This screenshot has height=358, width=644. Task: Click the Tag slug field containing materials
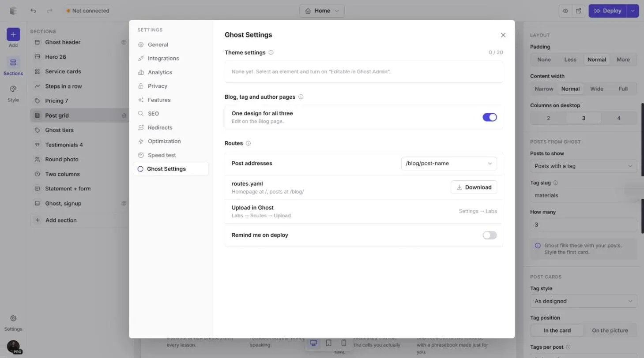tap(583, 195)
